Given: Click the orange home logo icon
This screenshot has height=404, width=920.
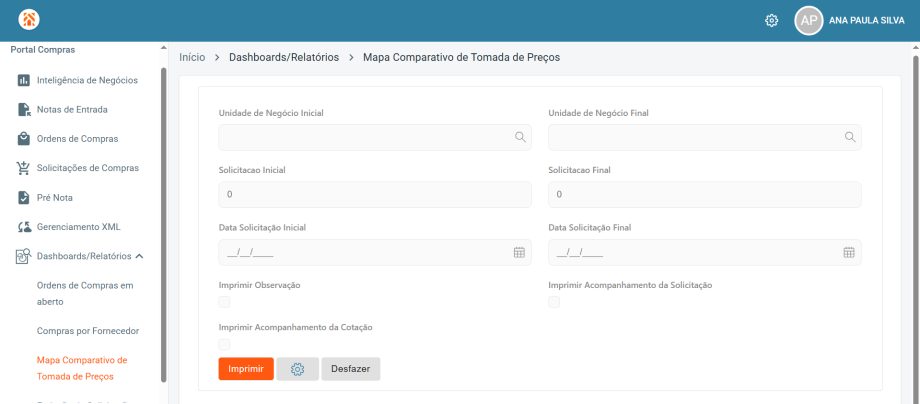Looking at the screenshot, I should point(29,20).
